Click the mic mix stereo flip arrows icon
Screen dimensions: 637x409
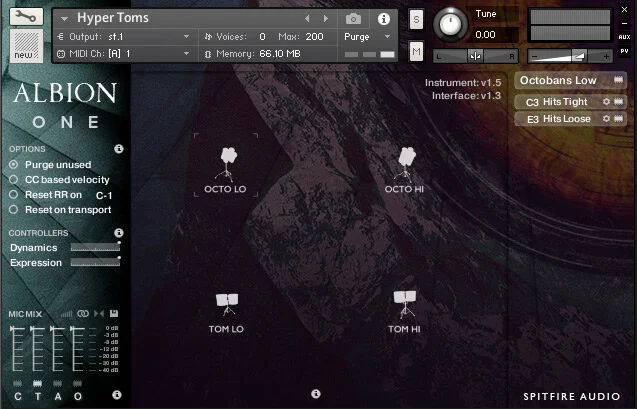click(99, 314)
